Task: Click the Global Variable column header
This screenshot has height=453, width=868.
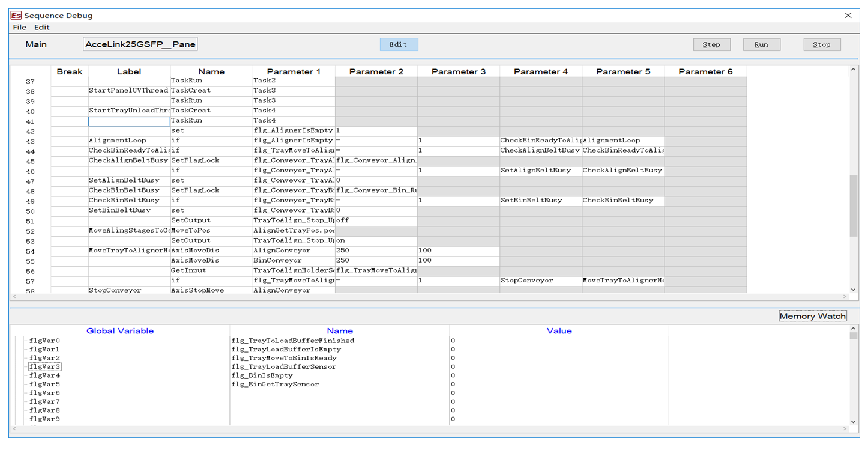Action: pyautogui.click(x=120, y=331)
